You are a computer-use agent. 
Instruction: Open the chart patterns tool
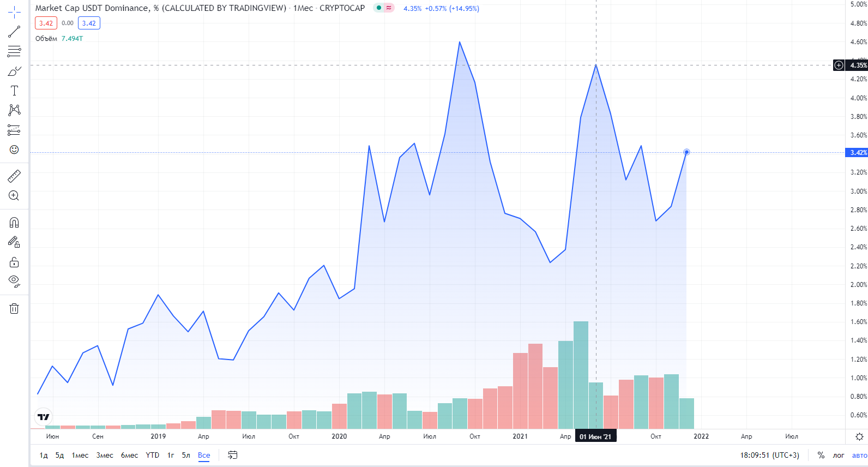point(14,110)
